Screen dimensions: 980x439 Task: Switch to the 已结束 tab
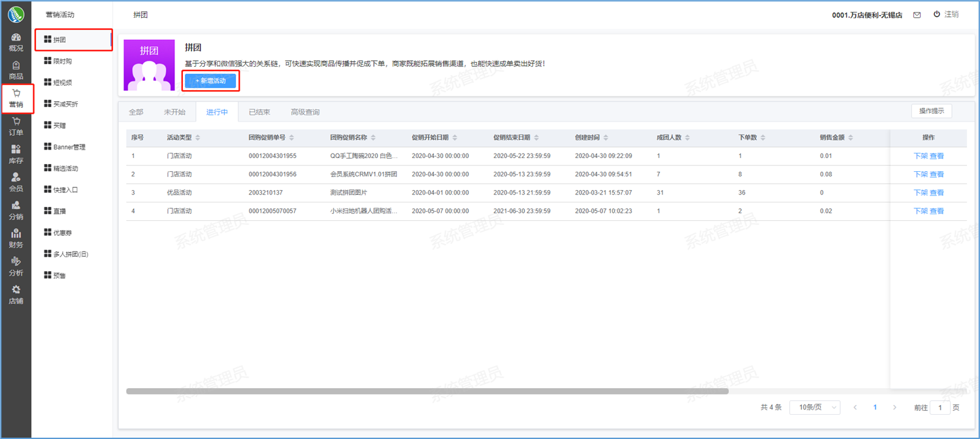(x=259, y=112)
